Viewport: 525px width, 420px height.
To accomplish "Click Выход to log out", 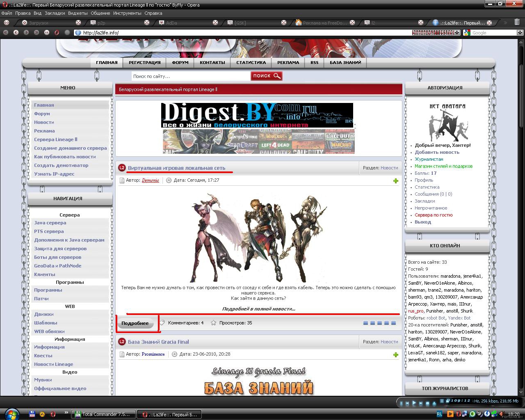I will [x=423, y=222].
